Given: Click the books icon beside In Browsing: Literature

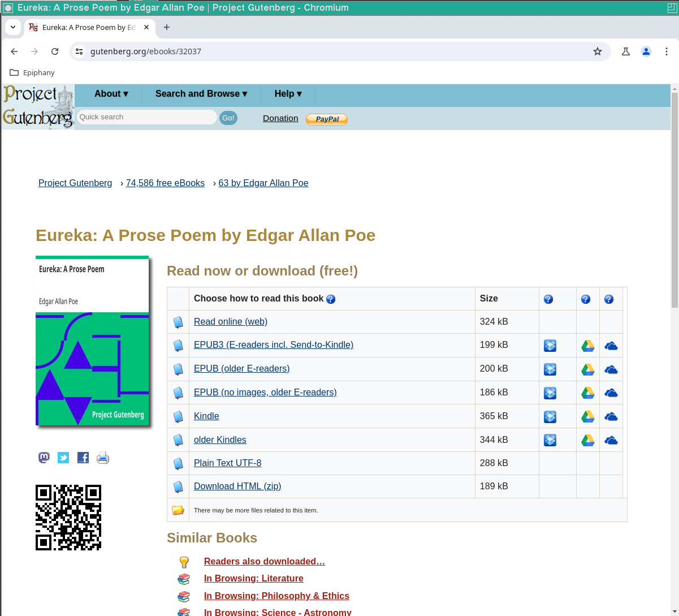Looking at the screenshot, I should pyautogui.click(x=184, y=579).
